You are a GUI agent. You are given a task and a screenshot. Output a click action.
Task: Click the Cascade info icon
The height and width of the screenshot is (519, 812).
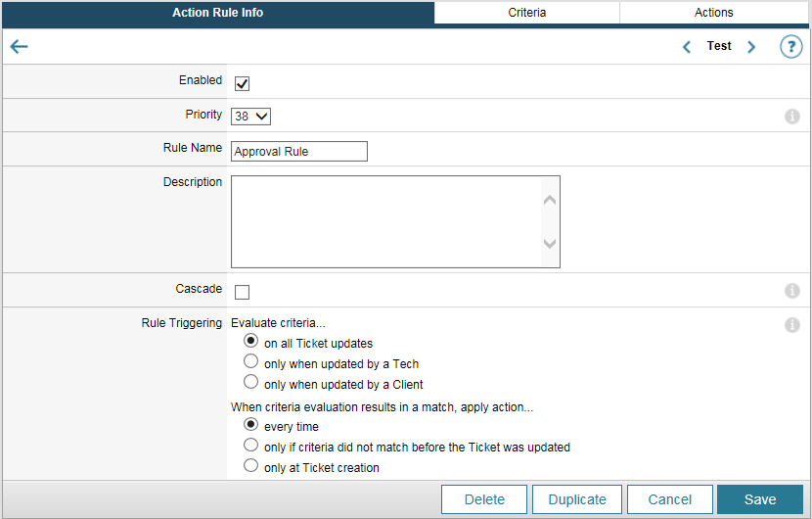[x=792, y=291]
